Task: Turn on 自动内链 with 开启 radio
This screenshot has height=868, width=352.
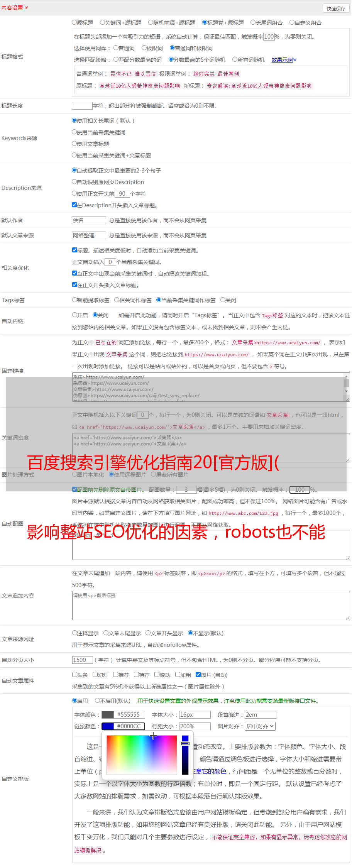Action: (75, 315)
